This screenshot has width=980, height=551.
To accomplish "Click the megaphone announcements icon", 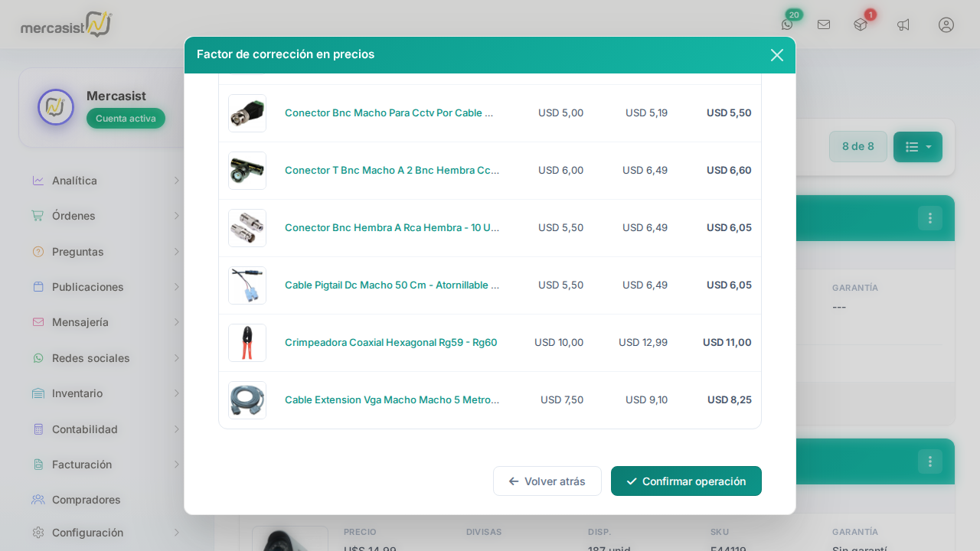I will coord(903,24).
